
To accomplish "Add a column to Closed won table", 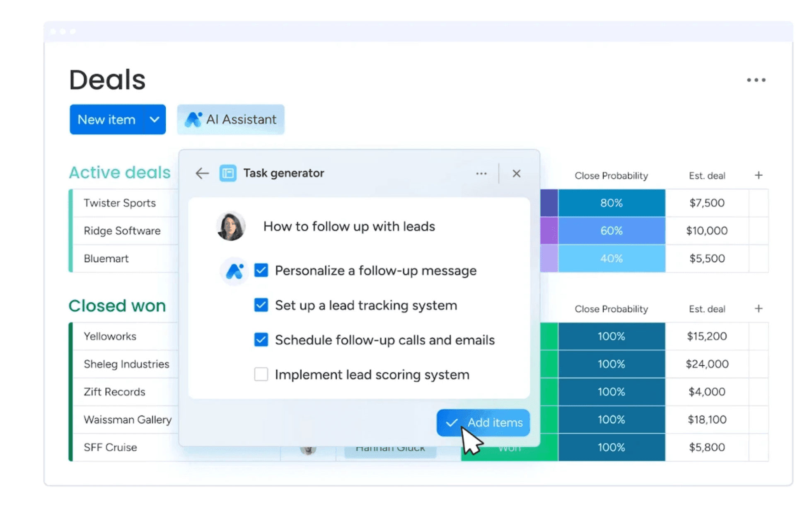I will pyautogui.click(x=759, y=309).
